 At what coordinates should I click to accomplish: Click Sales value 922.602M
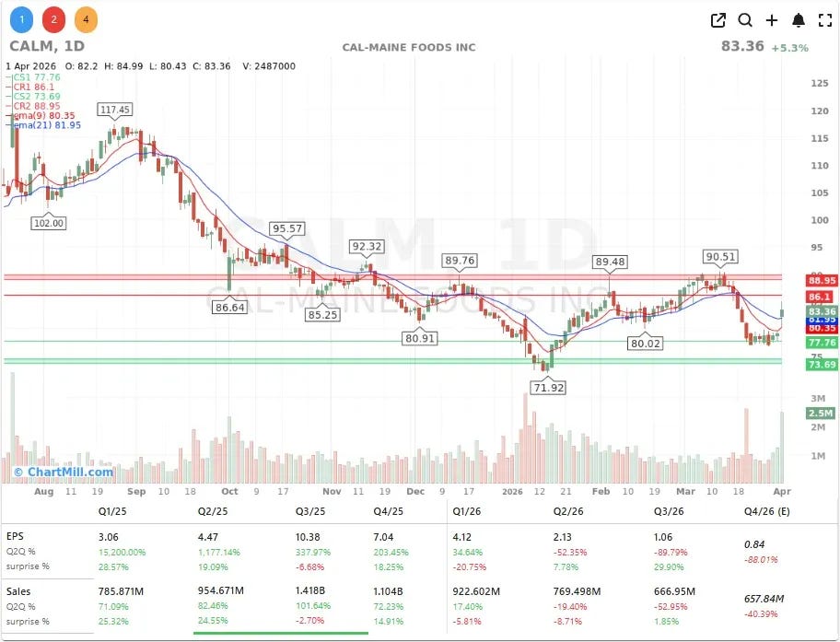[476, 591]
